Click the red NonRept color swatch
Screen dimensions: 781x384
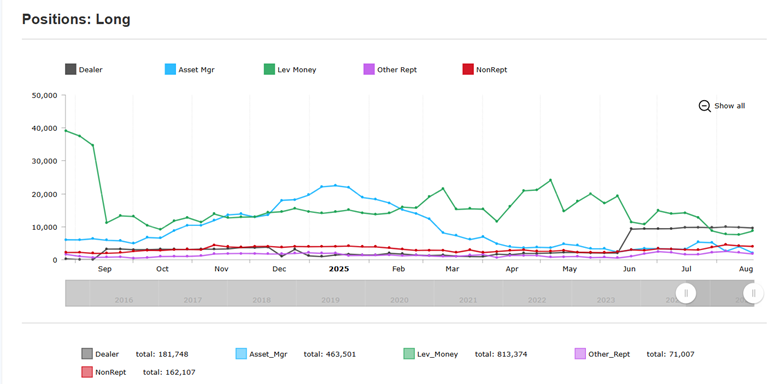[x=468, y=70]
